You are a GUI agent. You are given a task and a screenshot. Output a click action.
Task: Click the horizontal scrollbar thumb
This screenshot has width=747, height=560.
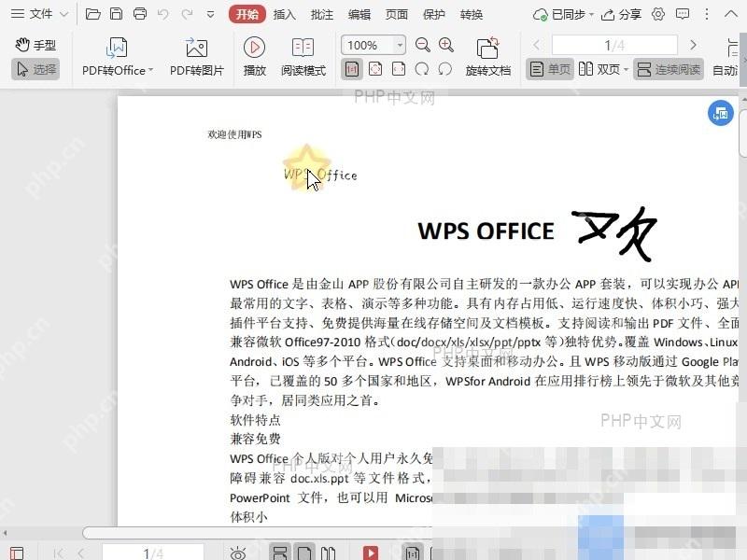(x=258, y=533)
